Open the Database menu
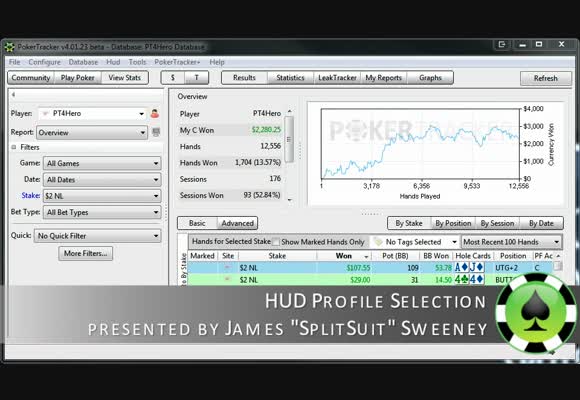 (x=83, y=62)
